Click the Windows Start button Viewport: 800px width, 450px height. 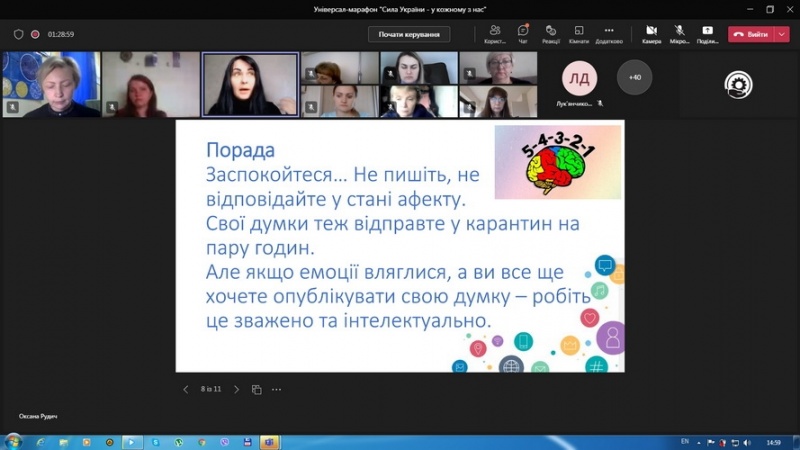tap(13, 441)
